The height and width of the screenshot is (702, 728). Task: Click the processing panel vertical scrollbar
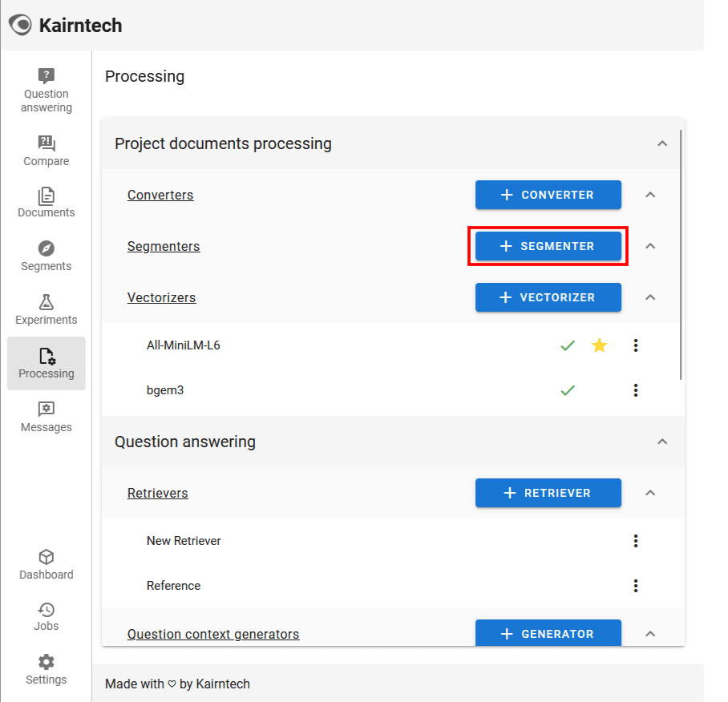(x=681, y=255)
